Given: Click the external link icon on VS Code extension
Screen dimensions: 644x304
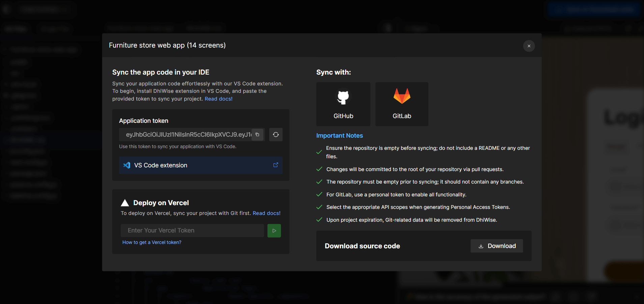Looking at the screenshot, I should [x=276, y=165].
